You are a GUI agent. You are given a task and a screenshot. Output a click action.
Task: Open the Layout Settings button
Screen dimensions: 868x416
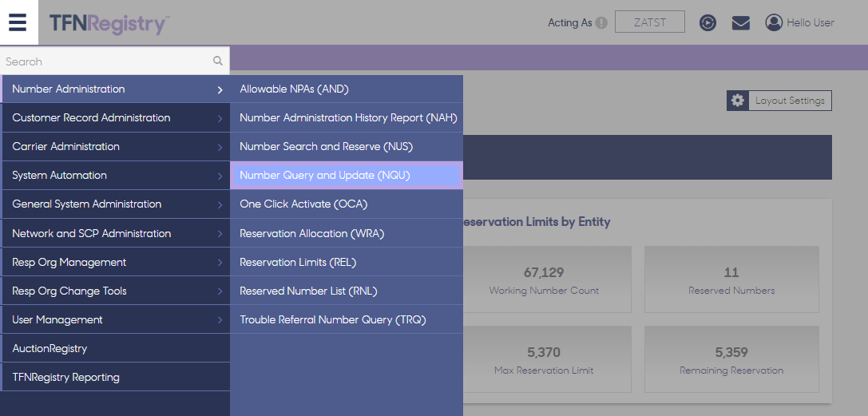point(779,101)
